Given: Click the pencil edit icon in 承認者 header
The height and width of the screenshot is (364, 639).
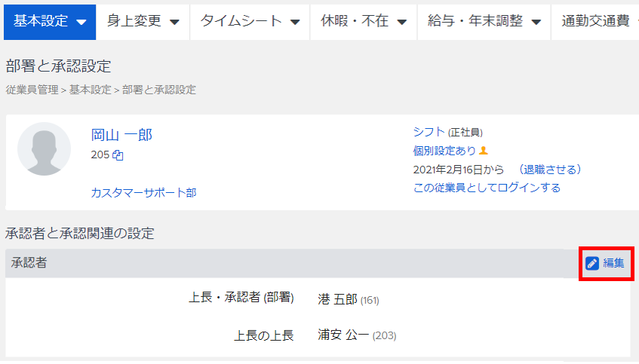Looking at the screenshot, I should [x=592, y=263].
